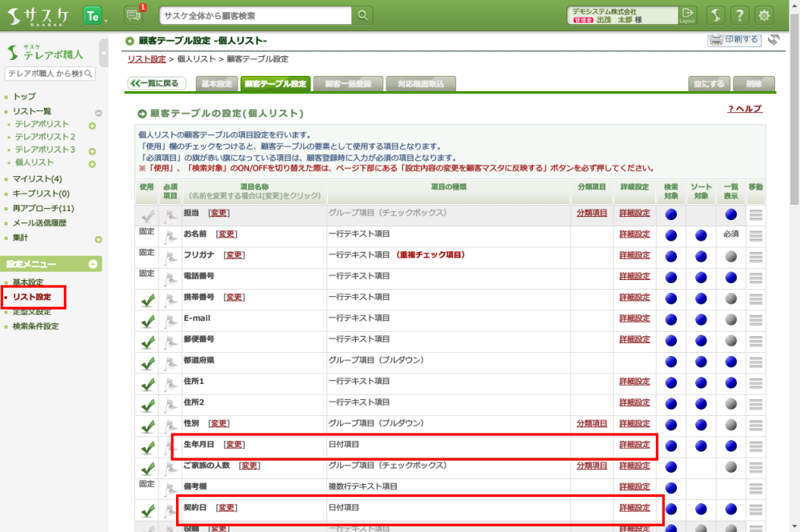
Task: Collapse the リスト一覧 tree in sidebar
Action: [98, 113]
